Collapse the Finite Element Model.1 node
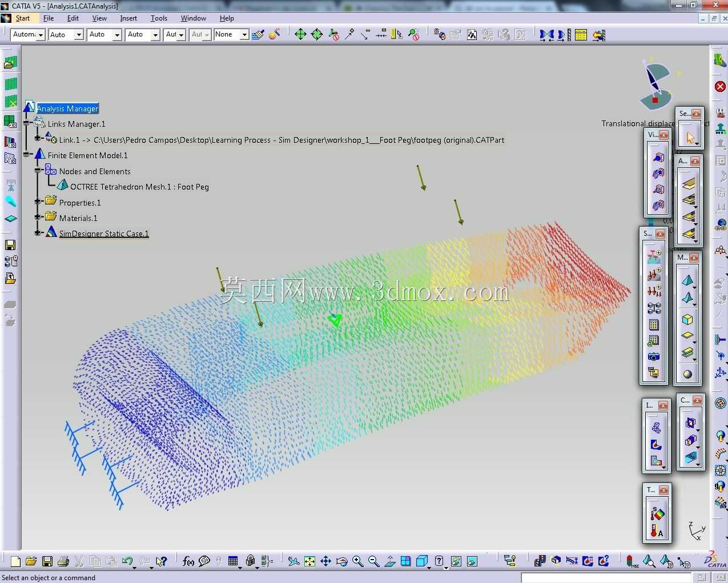The height and width of the screenshot is (583, 728). click(x=27, y=155)
